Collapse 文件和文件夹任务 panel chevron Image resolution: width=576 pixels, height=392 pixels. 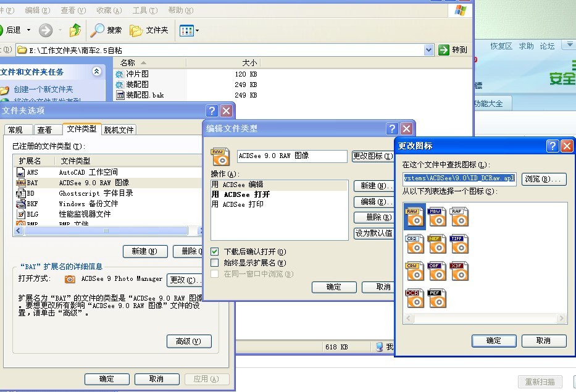pos(96,71)
